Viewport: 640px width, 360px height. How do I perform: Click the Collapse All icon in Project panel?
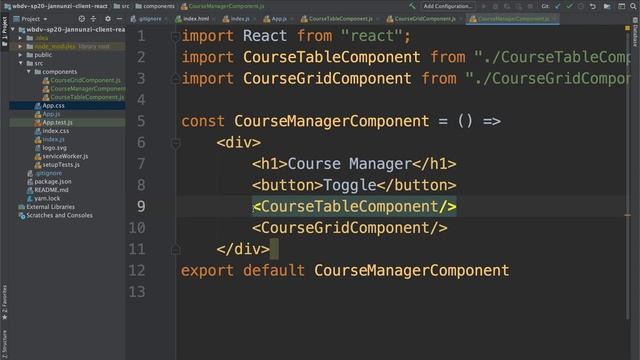coord(93,19)
